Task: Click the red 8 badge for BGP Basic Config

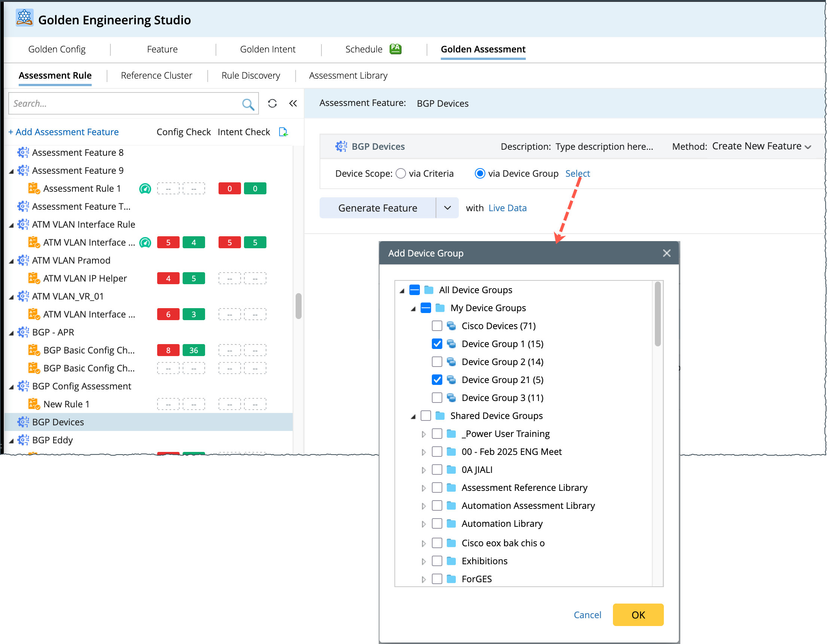Action: (x=168, y=350)
